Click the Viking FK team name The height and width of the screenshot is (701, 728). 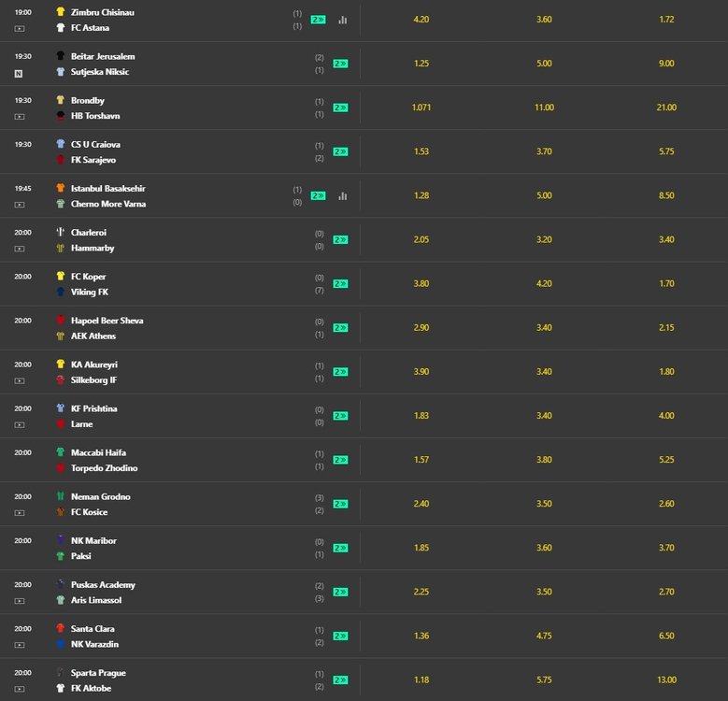click(x=90, y=292)
